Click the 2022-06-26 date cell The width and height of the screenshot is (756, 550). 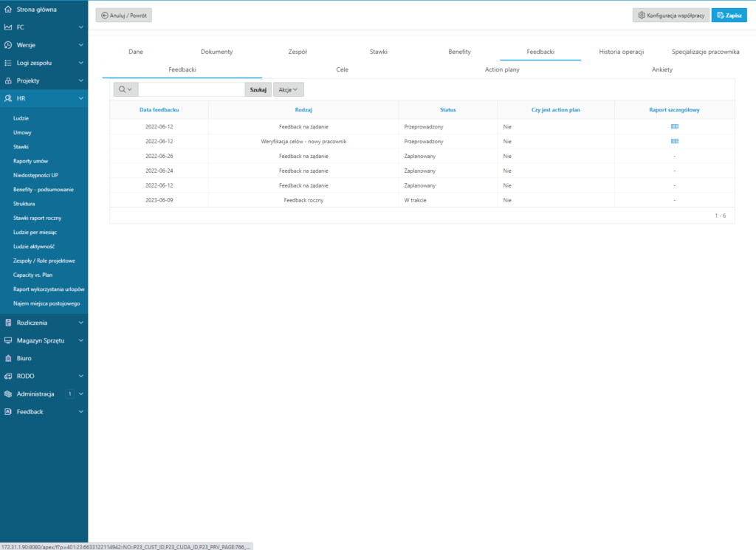tap(159, 157)
